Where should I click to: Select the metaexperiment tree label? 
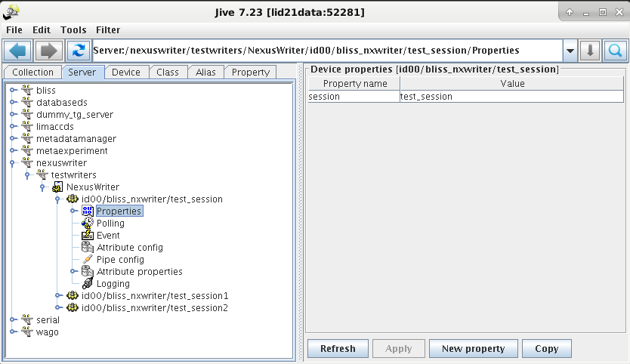(x=72, y=151)
